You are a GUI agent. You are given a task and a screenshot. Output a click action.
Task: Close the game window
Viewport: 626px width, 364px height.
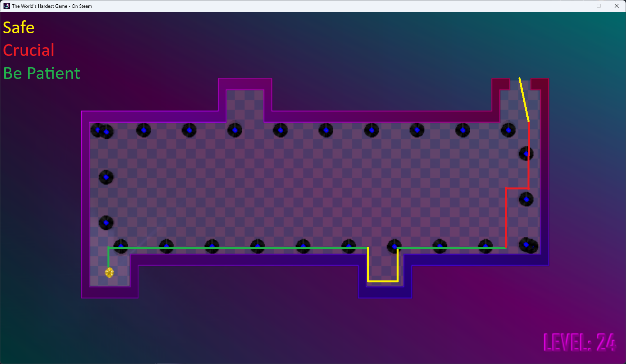(x=617, y=6)
